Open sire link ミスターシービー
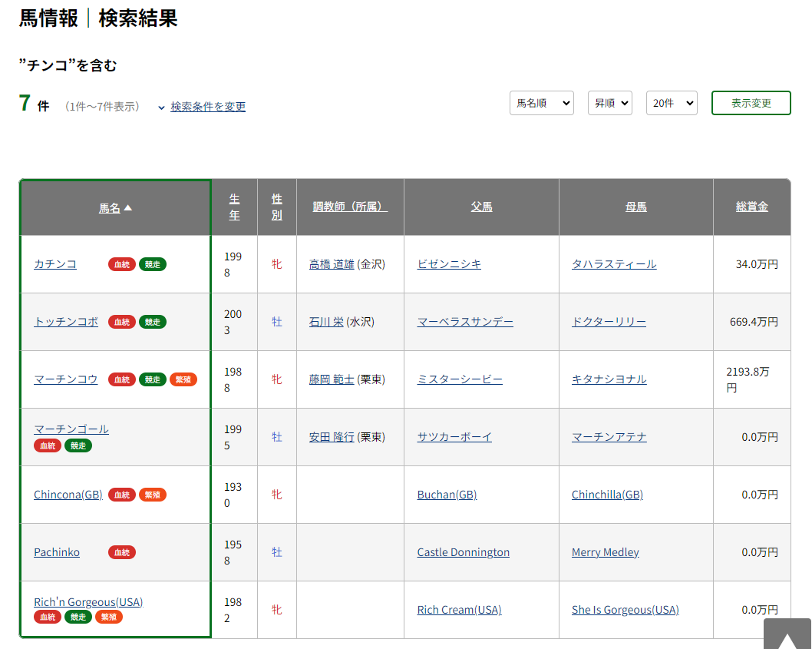The width and height of the screenshot is (812, 649). (460, 379)
